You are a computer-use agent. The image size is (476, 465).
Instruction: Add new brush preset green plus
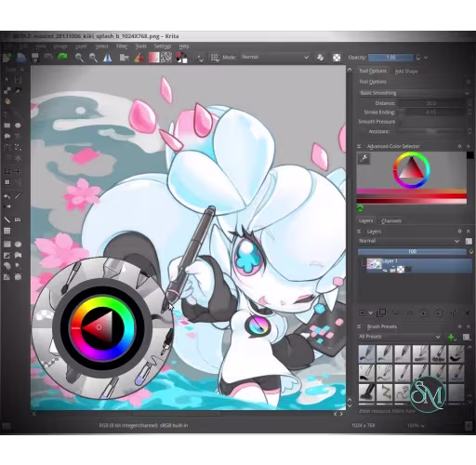point(451,337)
